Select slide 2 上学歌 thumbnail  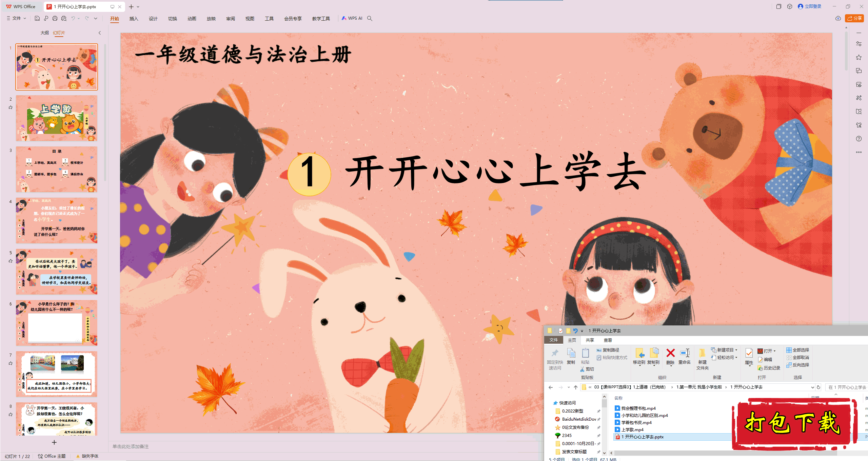pyautogui.click(x=57, y=118)
